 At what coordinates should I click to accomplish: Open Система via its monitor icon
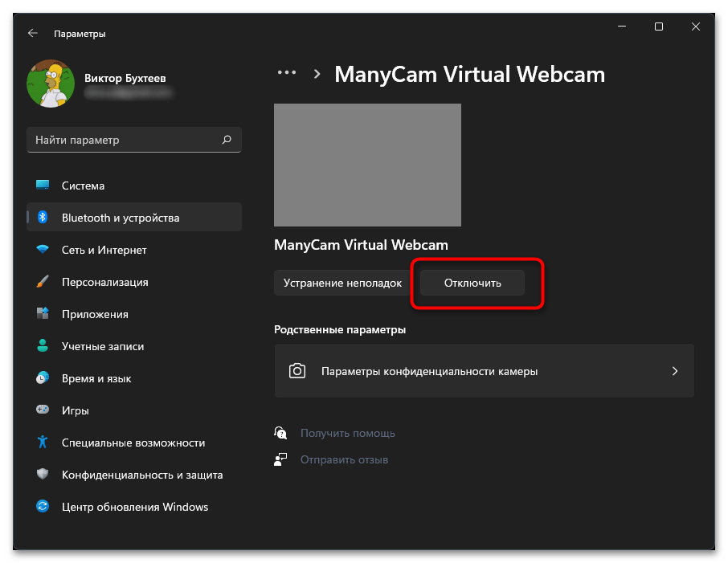[x=43, y=186]
